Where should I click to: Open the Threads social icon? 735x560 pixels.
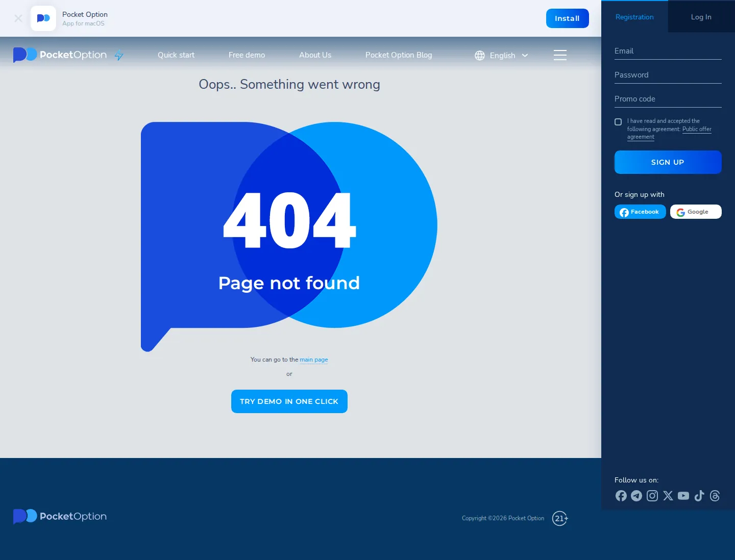pyautogui.click(x=715, y=496)
